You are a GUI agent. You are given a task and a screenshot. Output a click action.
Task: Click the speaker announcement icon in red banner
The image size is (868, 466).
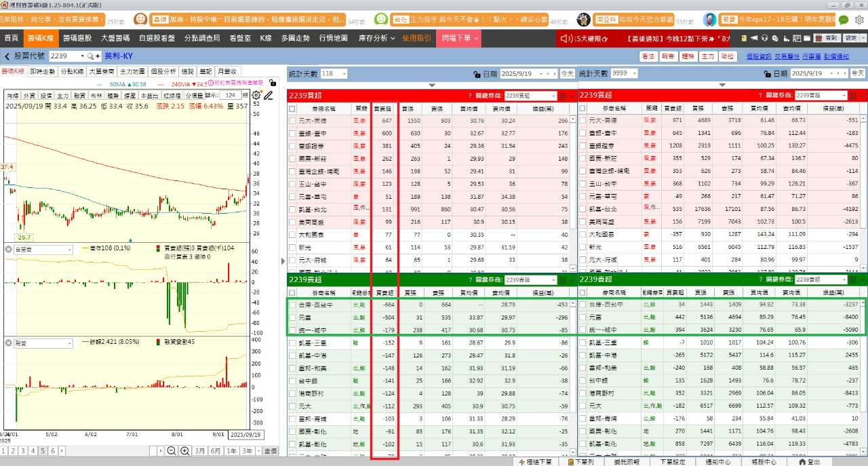[x=567, y=39]
